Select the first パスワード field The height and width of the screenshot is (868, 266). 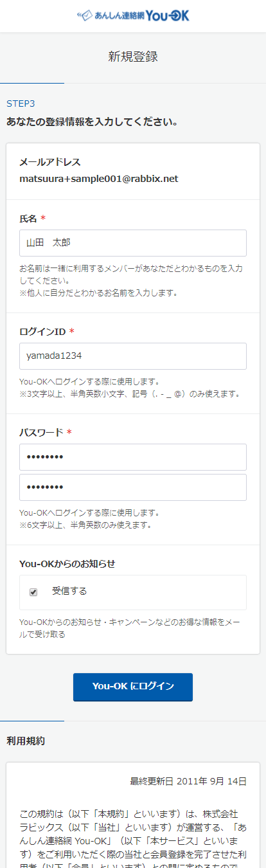coord(133,457)
